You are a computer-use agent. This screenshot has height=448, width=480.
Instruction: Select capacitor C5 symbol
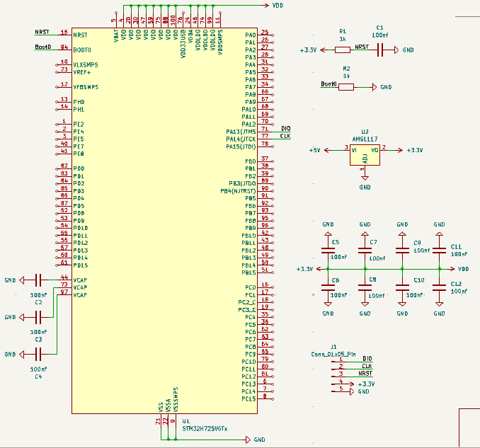pyautogui.click(x=328, y=251)
